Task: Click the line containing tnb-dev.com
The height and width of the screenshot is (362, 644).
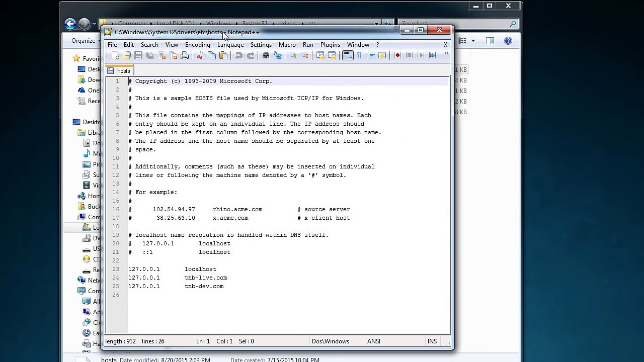Action: 289,286
